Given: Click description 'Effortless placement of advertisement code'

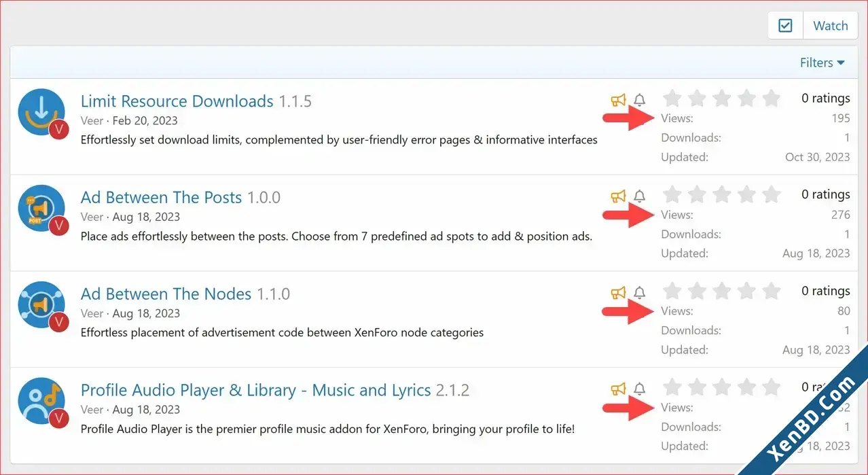Looking at the screenshot, I should tap(283, 333).
